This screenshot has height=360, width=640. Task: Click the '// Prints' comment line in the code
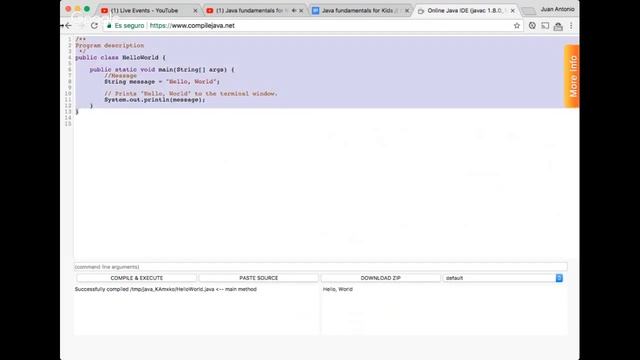pyautogui.click(x=191, y=93)
